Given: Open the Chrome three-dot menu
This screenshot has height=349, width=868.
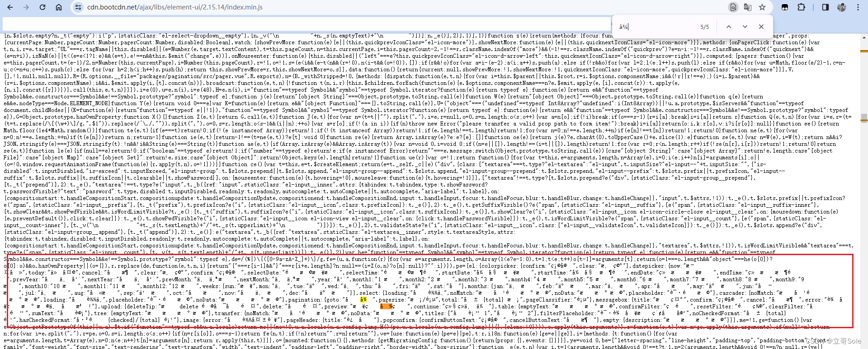Looking at the screenshot, I should (858, 7).
